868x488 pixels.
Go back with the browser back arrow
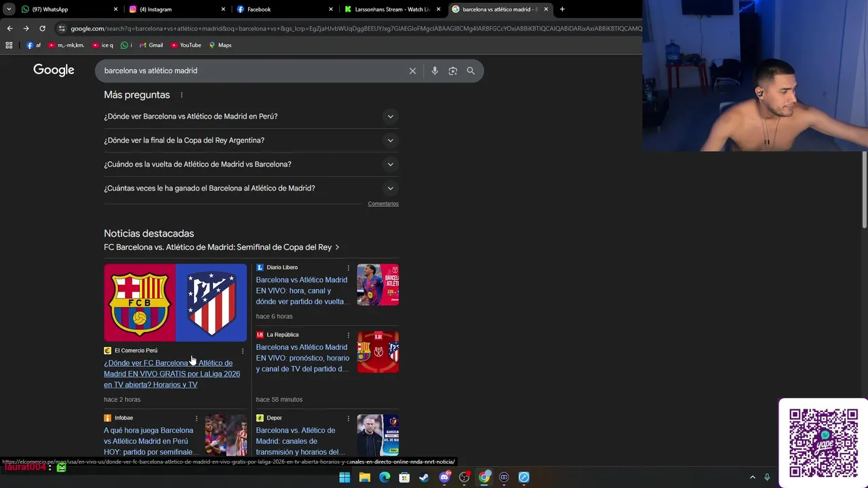pyautogui.click(x=9, y=28)
